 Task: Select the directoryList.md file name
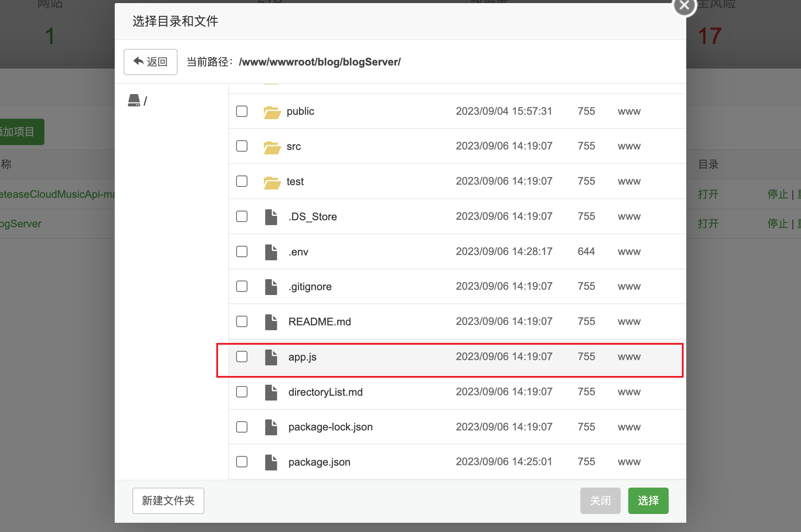(326, 392)
